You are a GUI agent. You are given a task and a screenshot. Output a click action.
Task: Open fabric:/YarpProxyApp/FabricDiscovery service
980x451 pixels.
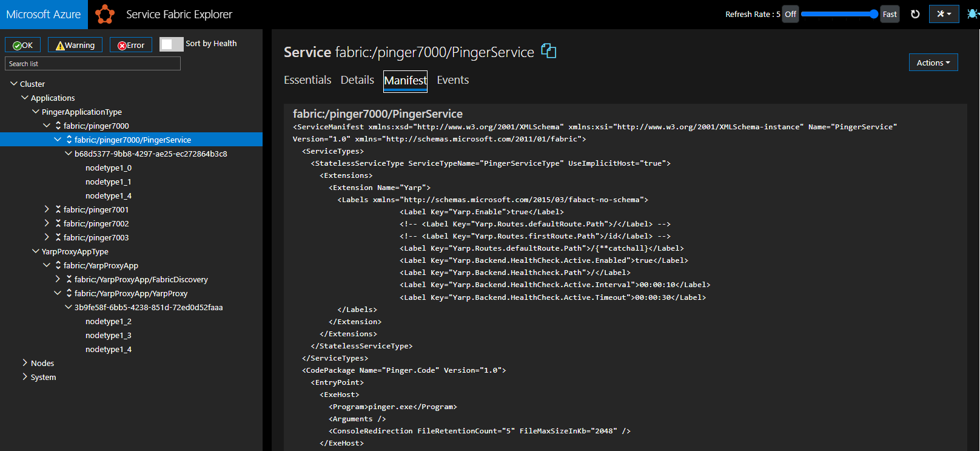click(x=141, y=279)
